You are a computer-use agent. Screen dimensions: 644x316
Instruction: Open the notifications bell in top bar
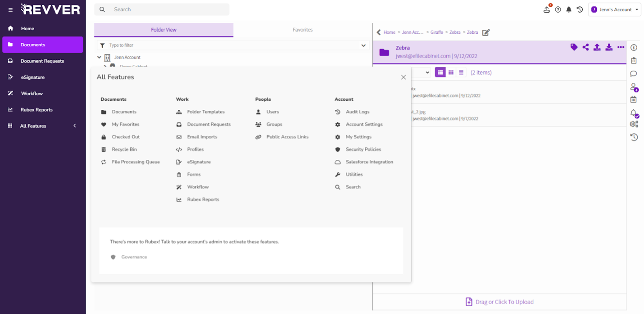pyautogui.click(x=569, y=9)
